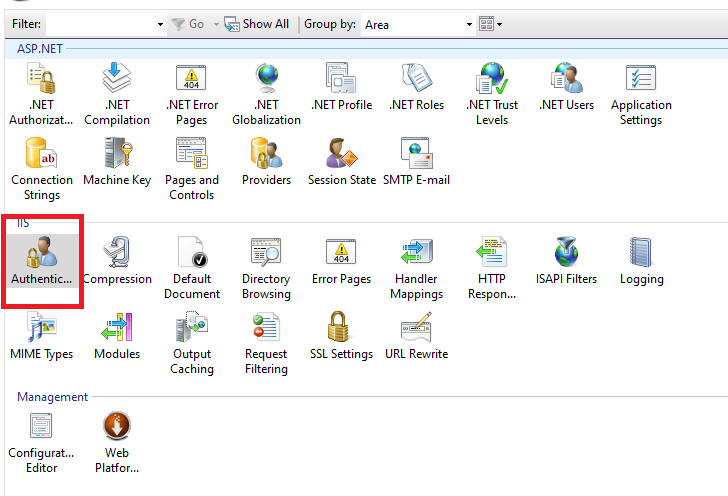Open the Session State feature
Image resolution: width=728 pixels, height=496 pixels.
(342, 162)
